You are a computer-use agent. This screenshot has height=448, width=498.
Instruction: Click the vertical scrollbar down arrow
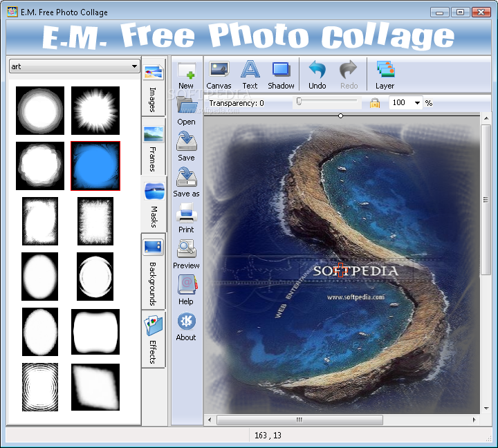pyautogui.click(x=486, y=409)
